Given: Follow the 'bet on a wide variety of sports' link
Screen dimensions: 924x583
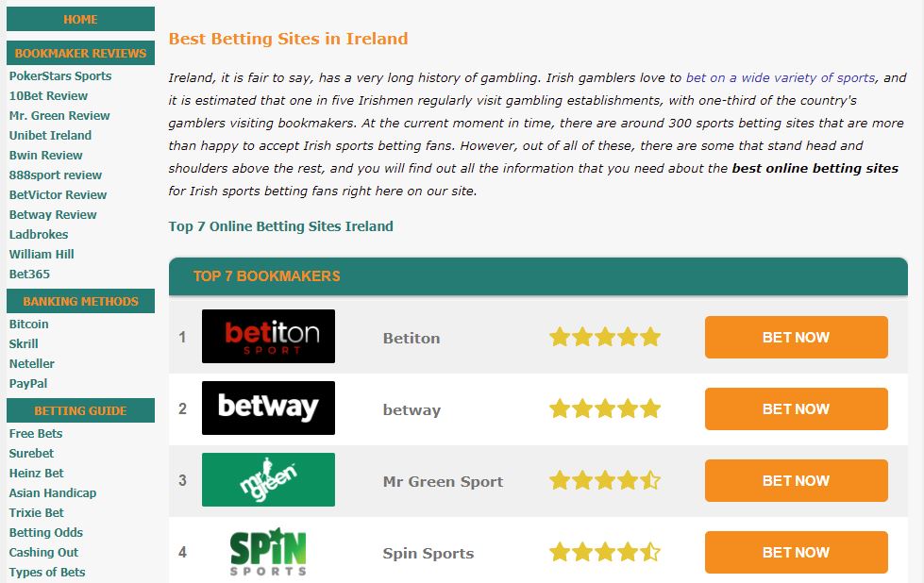Looking at the screenshot, I should pyautogui.click(x=781, y=77).
